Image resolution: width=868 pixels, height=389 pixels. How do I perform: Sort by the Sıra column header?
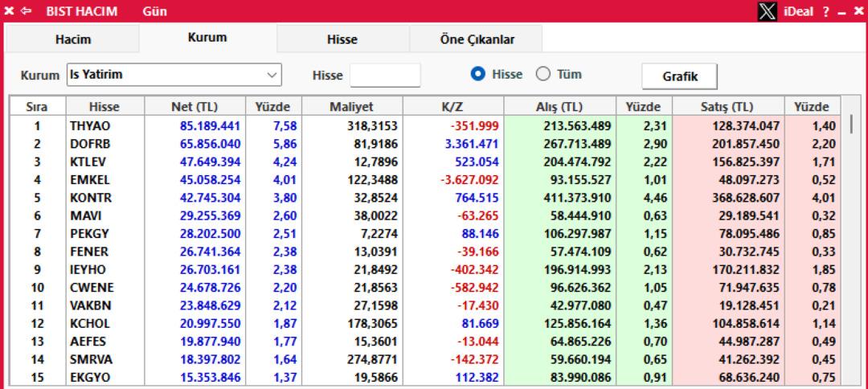coord(37,106)
